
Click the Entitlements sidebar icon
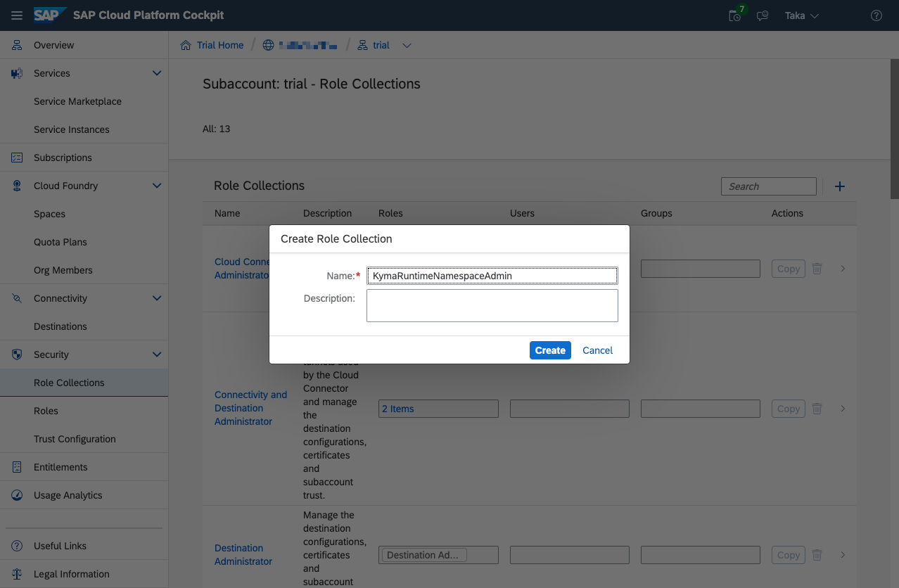point(18,467)
